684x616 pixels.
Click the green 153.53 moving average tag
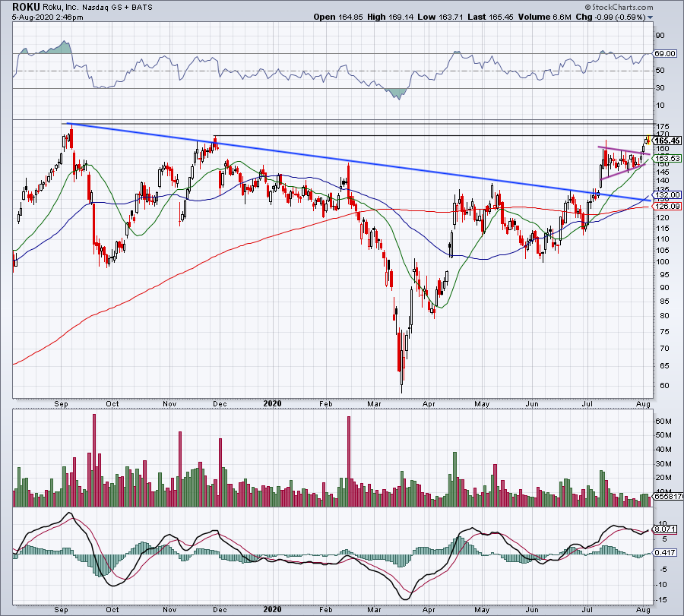667,159
